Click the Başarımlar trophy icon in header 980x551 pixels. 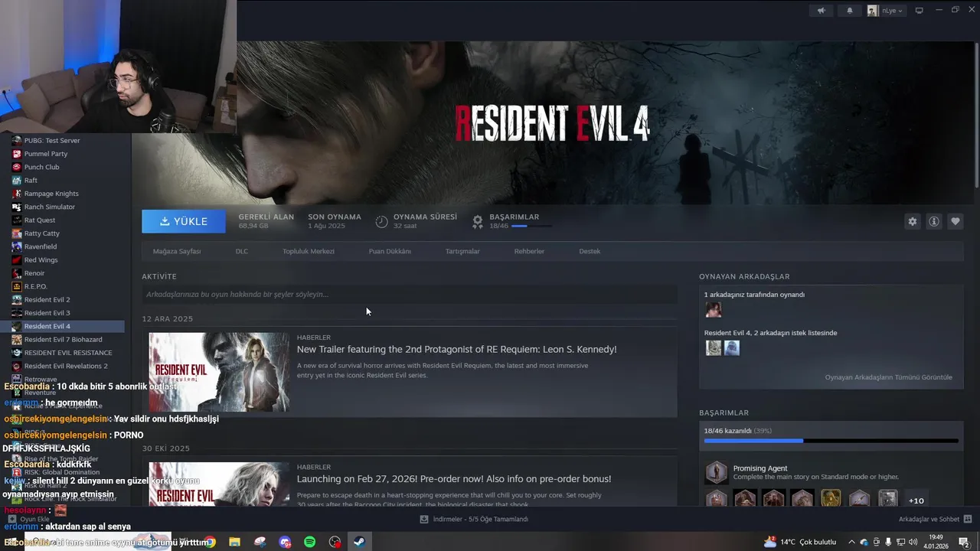(478, 221)
